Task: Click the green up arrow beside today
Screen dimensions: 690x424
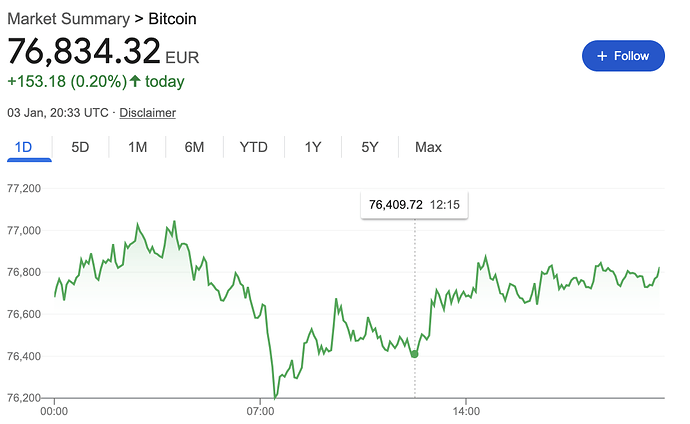Action: 135,82
